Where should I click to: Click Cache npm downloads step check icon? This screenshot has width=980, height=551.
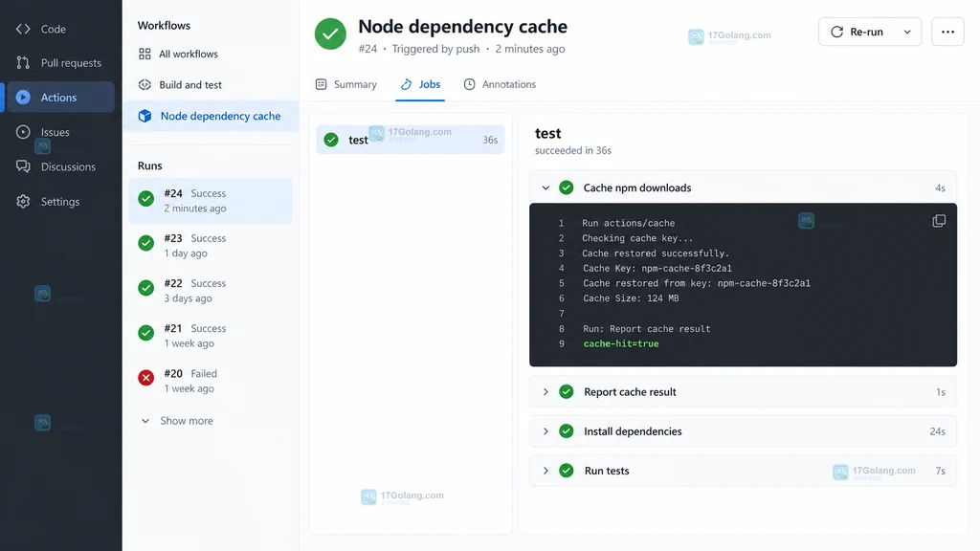pyautogui.click(x=567, y=187)
